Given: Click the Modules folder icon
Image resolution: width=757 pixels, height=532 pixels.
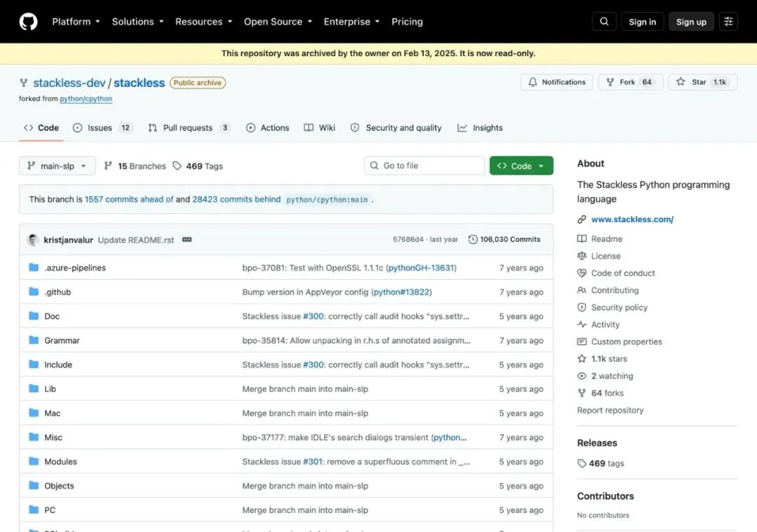Looking at the screenshot, I should point(34,461).
